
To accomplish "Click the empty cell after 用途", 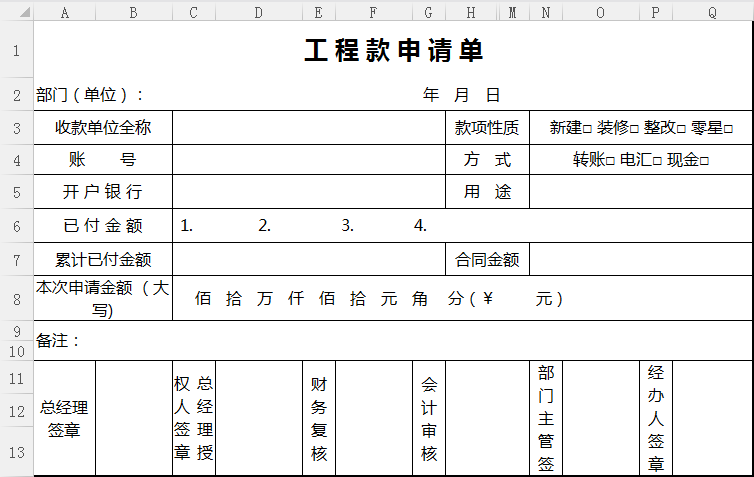I will tap(640, 191).
